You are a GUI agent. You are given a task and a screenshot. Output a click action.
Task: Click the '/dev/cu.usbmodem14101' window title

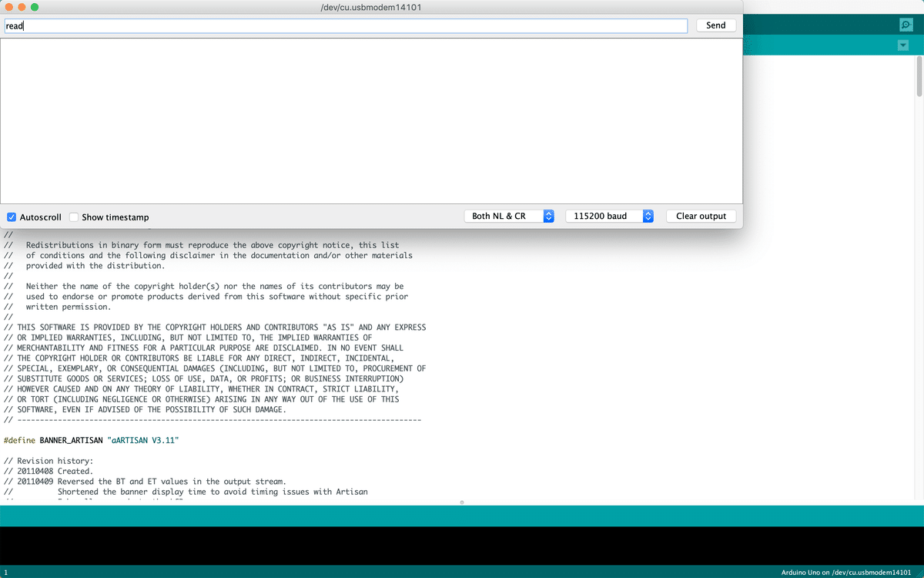pyautogui.click(x=371, y=8)
